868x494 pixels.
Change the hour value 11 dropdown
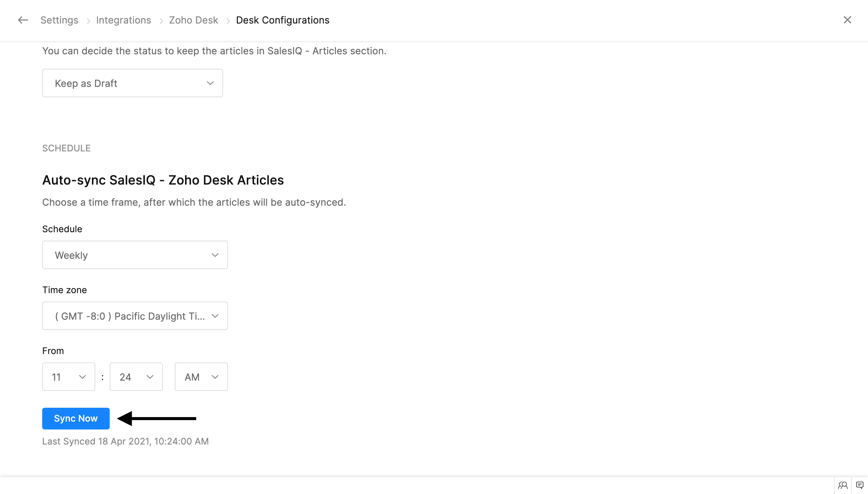pos(68,377)
